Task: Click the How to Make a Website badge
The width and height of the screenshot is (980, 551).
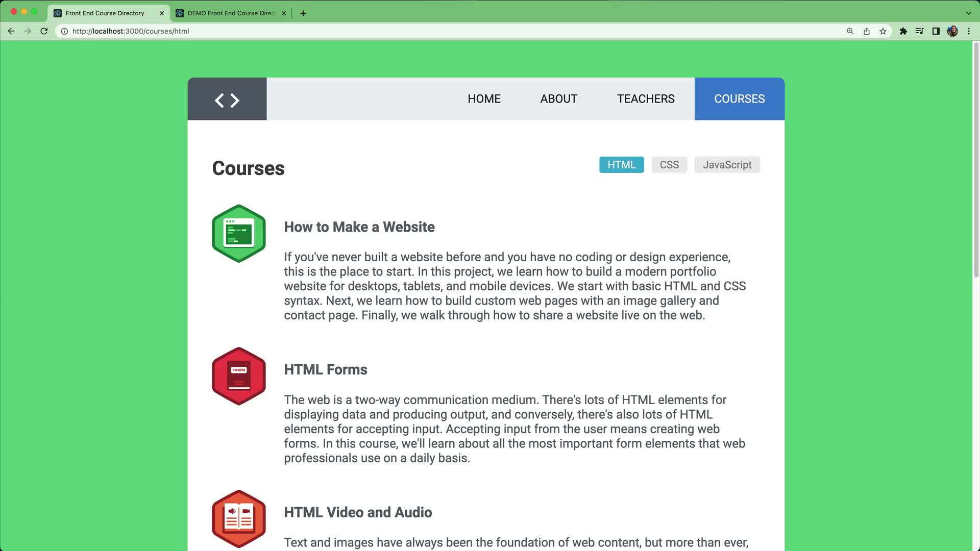Action: tap(239, 234)
